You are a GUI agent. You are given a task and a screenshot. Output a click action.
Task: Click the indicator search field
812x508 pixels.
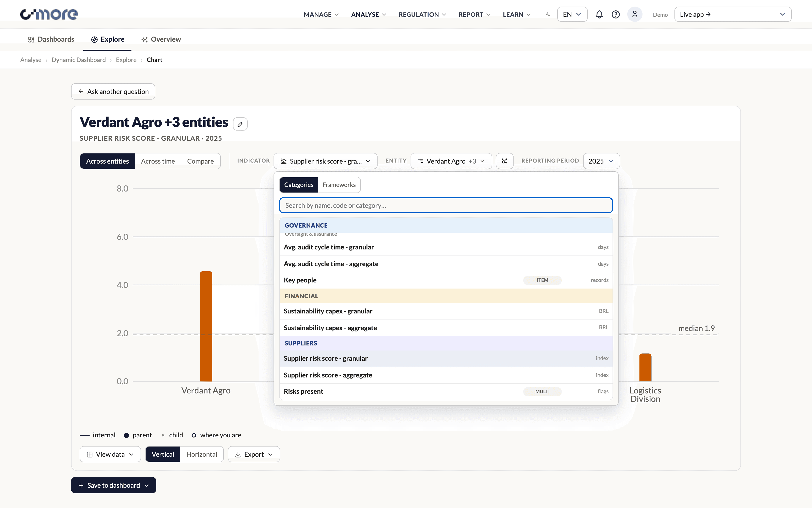click(446, 205)
